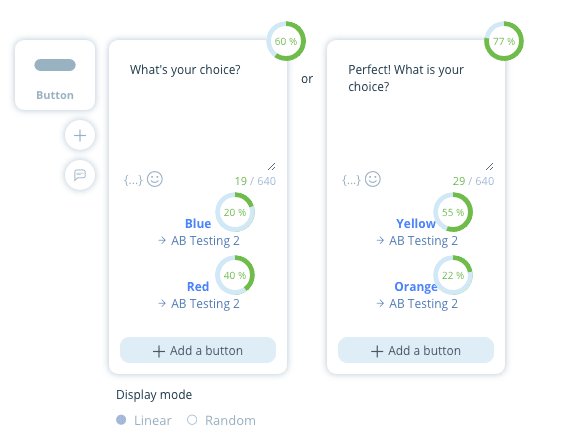
Task: Open emoji picker in first message card
Action: 155,179
